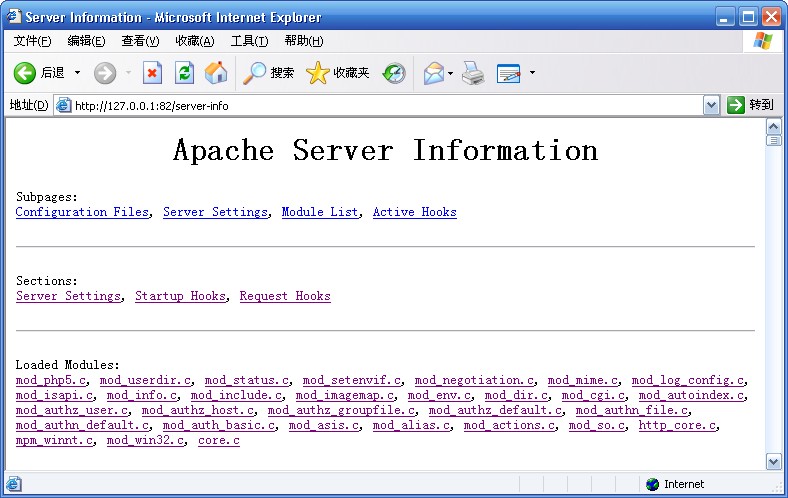Expand the address bar dropdown
Screen dimensions: 788x498
point(711,106)
